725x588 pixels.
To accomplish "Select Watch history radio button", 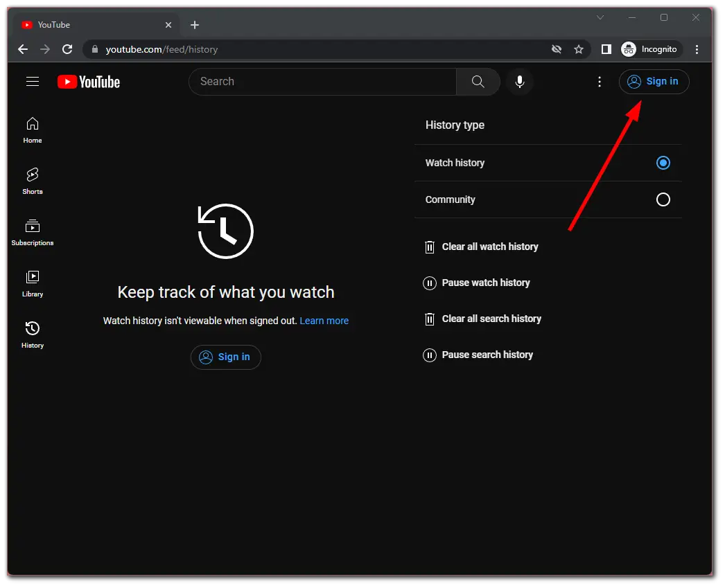I will coord(663,163).
